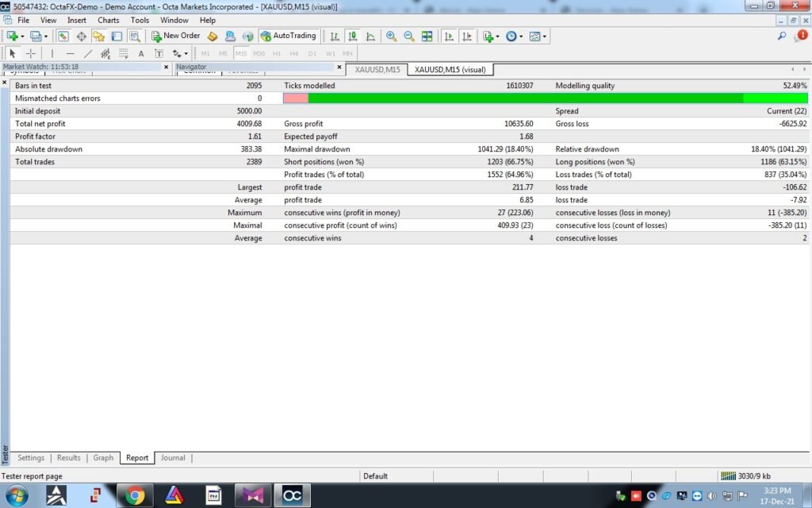Screen dimensions: 812x508
Task: Click the New Chart toolbar icon
Action: click(x=12, y=36)
